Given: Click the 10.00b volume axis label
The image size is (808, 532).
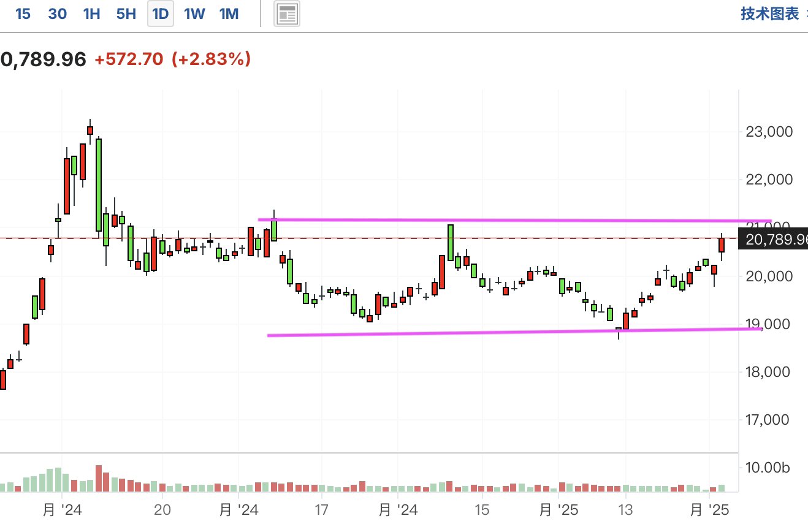Looking at the screenshot, I should 768,468.
